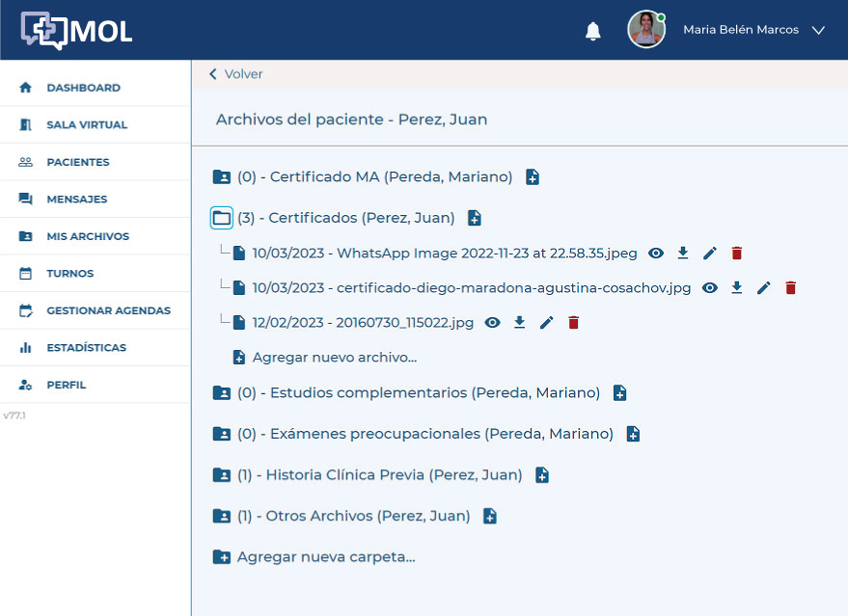This screenshot has height=616, width=848.
Task: Collapse the open Certificados folder
Action: pyautogui.click(x=222, y=218)
